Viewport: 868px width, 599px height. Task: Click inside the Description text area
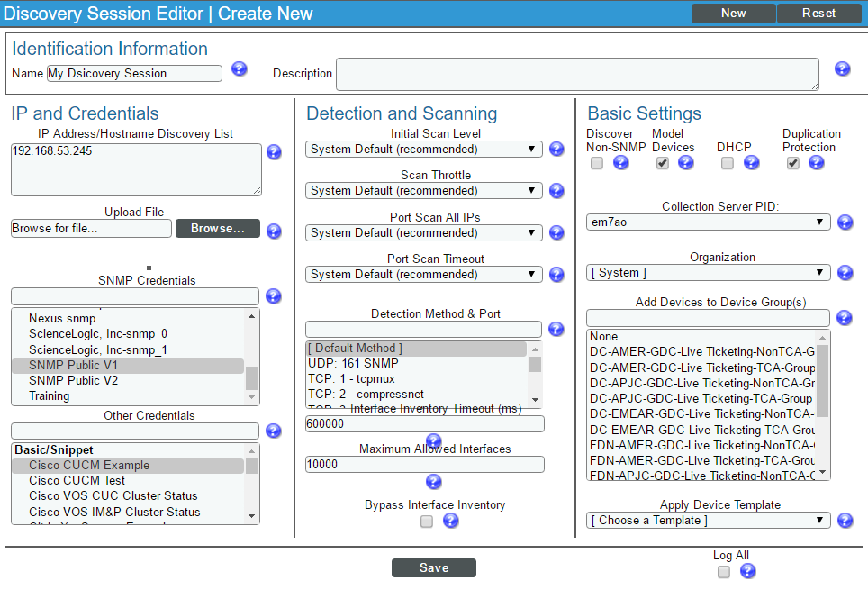point(576,74)
